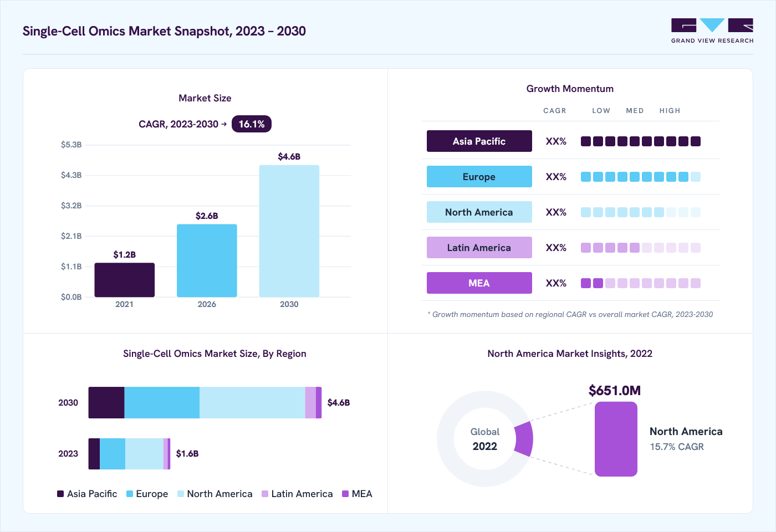Click the Latin America growth momentum squares
Screen dimensions: 776x532
click(641, 248)
